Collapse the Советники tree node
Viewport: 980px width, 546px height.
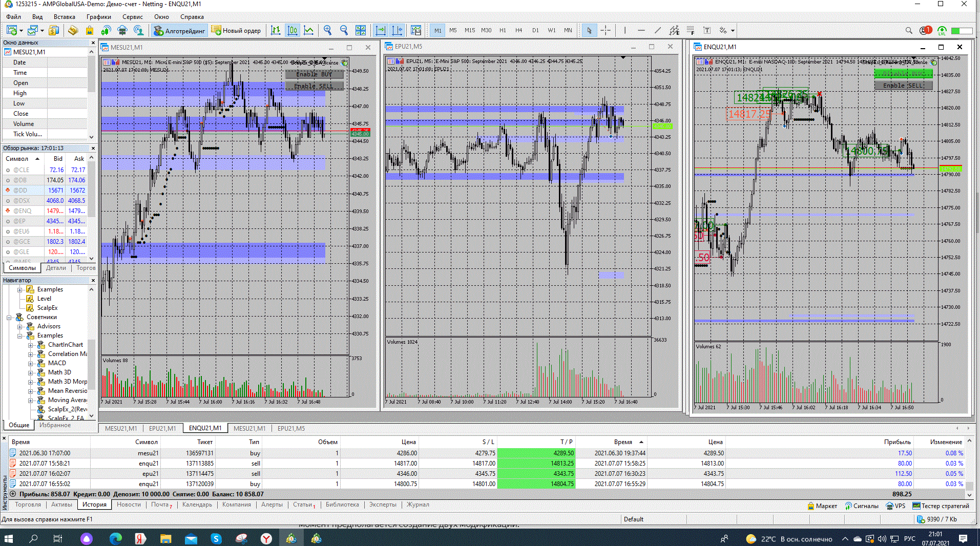tap(9, 318)
